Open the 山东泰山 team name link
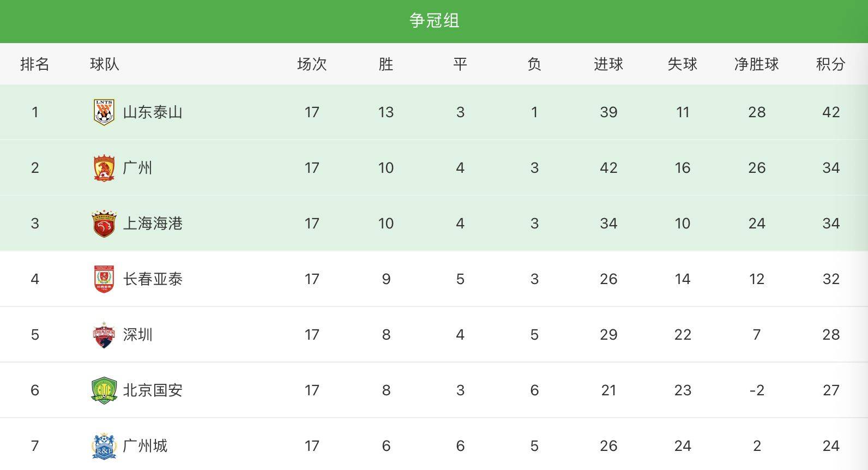The height and width of the screenshot is (470, 868). [x=153, y=112]
